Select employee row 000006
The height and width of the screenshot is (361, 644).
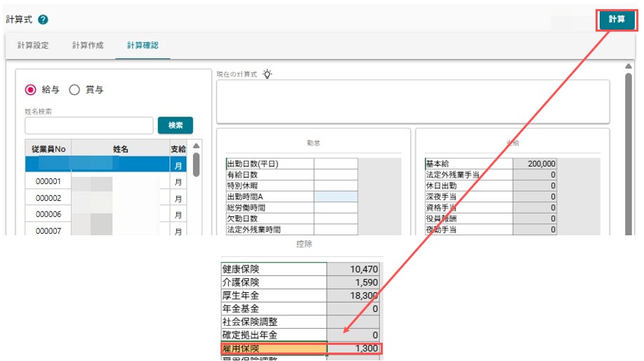(106, 214)
